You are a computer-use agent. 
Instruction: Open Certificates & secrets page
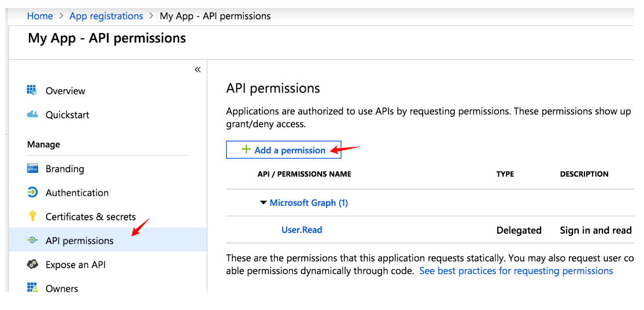[91, 217]
